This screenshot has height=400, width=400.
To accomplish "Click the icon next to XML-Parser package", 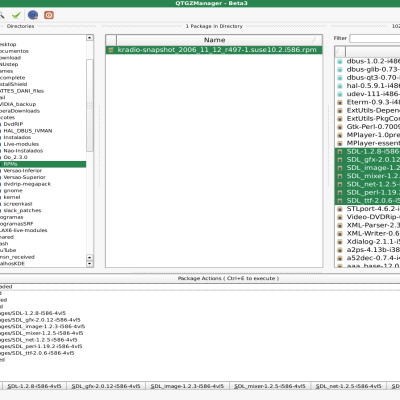I will click(340, 225).
